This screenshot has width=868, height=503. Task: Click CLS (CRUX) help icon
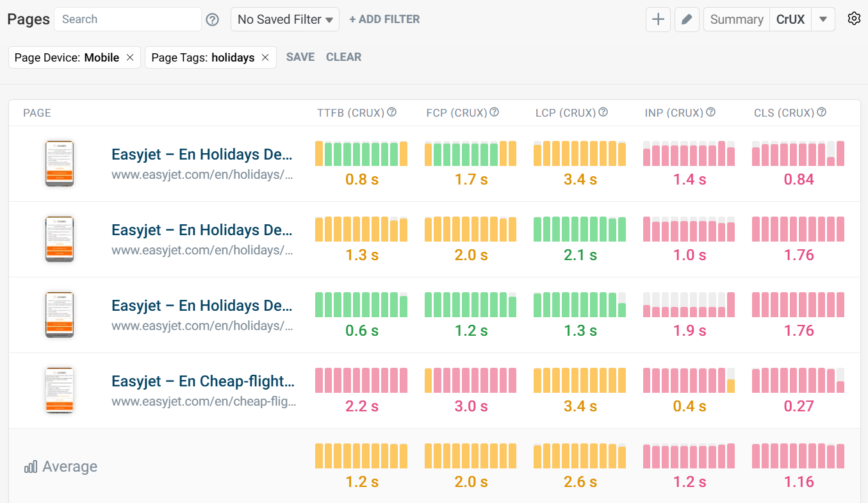point(822,112)
